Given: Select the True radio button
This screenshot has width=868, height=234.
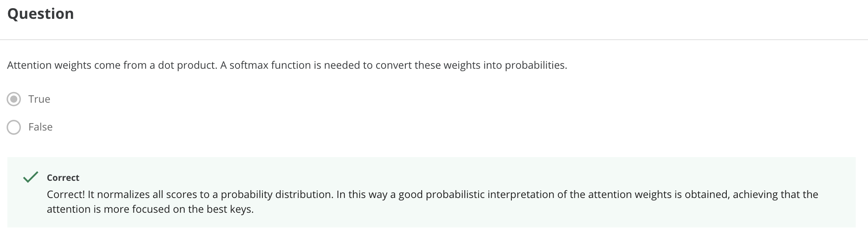Looking at the screenshot, I should (x=14, y=99).
